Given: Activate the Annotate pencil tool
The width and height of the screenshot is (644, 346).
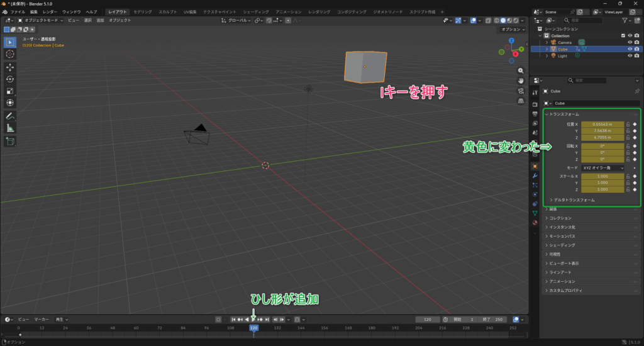Looking at the screenshot, I should [x=10, y=116].
